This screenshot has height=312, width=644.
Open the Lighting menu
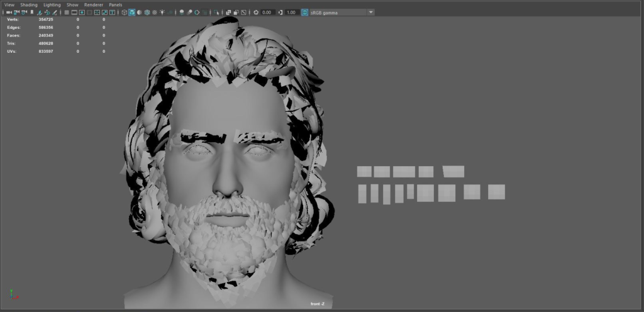[x=52, y=4]
